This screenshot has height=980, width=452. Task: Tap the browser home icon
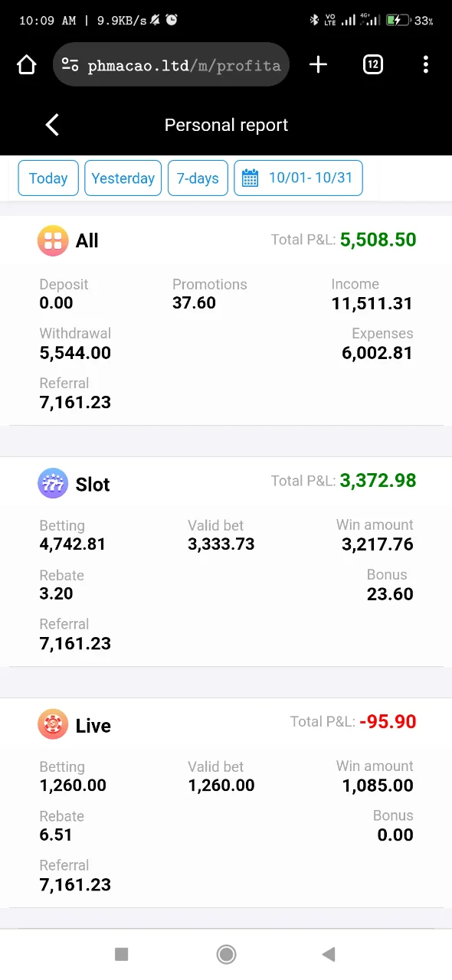coord(27,65)
